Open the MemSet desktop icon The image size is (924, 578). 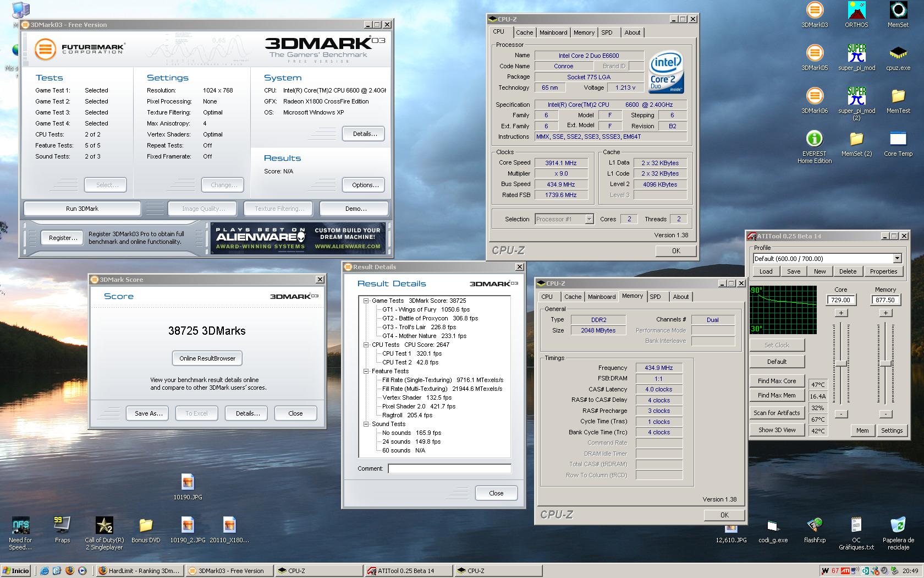pos(898,15)
